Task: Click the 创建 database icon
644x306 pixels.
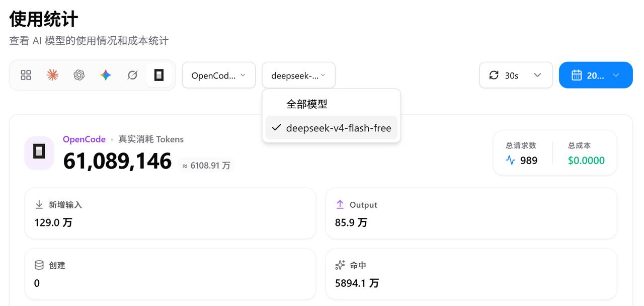Action: click(39, 265)
